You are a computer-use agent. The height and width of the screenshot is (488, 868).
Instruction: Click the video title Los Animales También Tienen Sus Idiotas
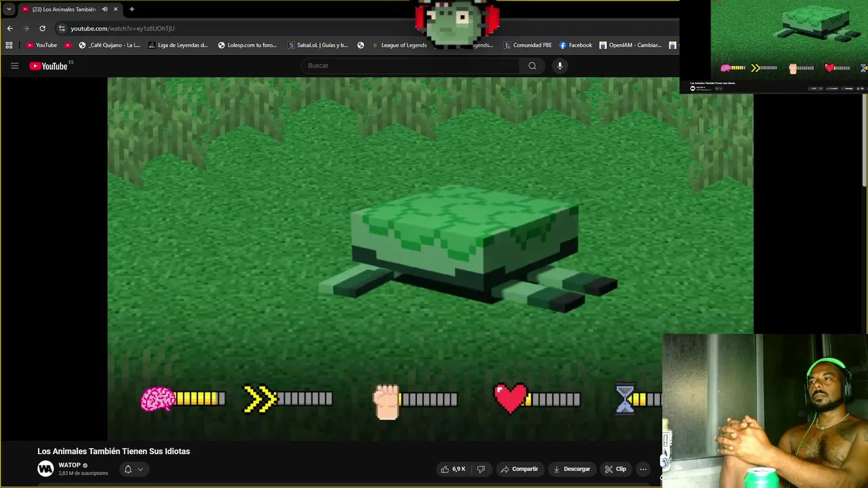113,451
